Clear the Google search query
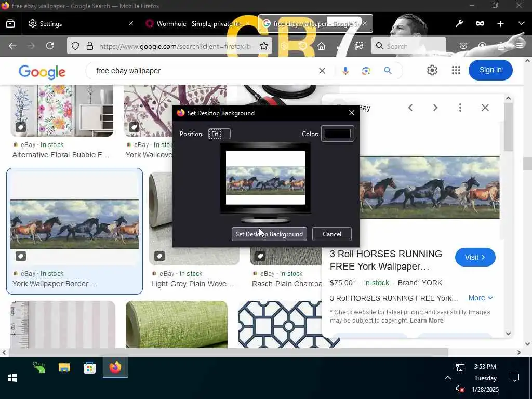This screenshot has height=399, width=532. (x=322, y=71)
